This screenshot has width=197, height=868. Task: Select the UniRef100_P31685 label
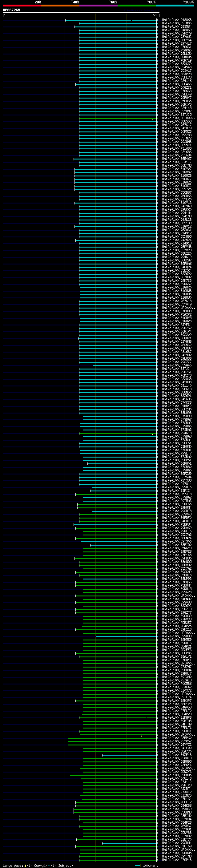tap(177, 148)
